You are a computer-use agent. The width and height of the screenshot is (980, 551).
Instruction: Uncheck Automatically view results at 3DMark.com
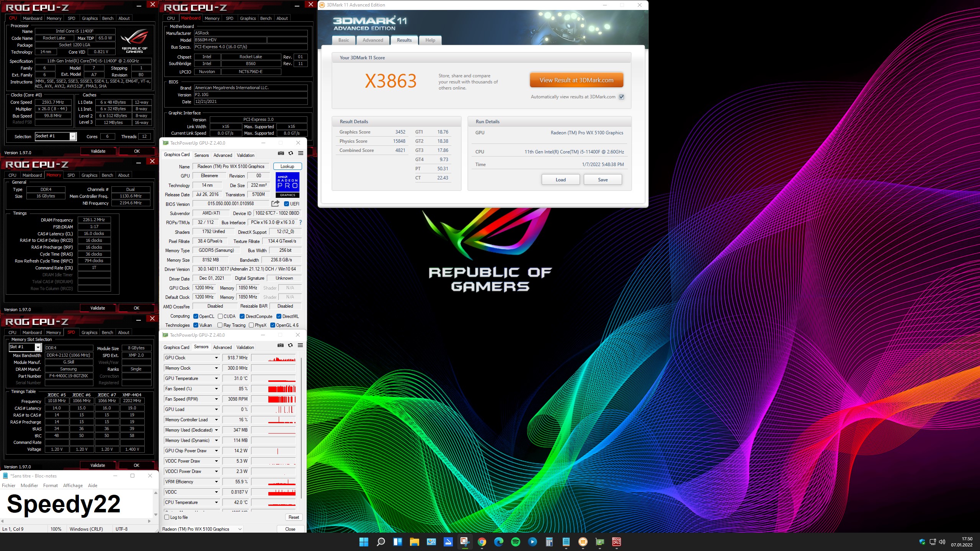622,97
